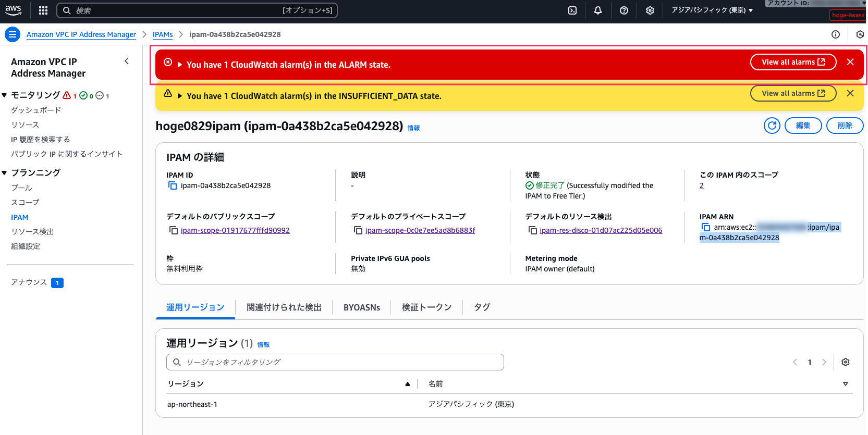
Task: Dismiss the red ALARM state banner
Action: [850, 62]
